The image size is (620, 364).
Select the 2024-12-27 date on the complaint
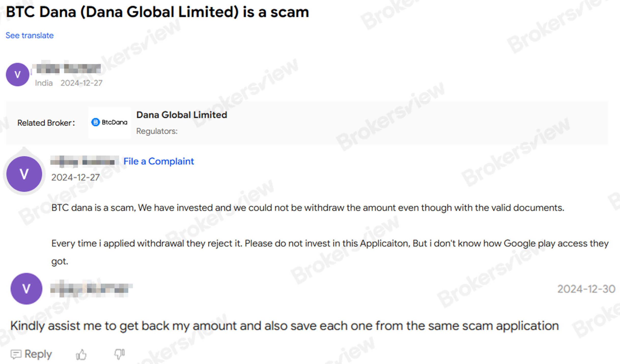(x=75, y=178)
